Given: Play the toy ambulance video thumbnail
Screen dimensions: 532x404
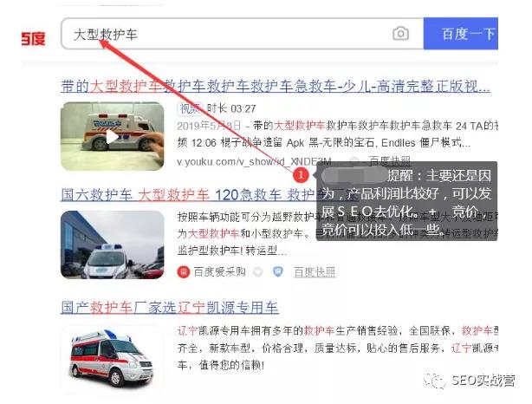Looking at the screenshot, I should point(113,136).
